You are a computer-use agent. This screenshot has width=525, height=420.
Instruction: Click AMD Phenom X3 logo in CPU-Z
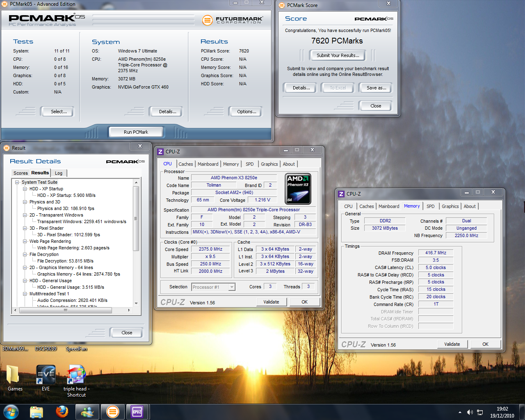(x=298, y=189)
